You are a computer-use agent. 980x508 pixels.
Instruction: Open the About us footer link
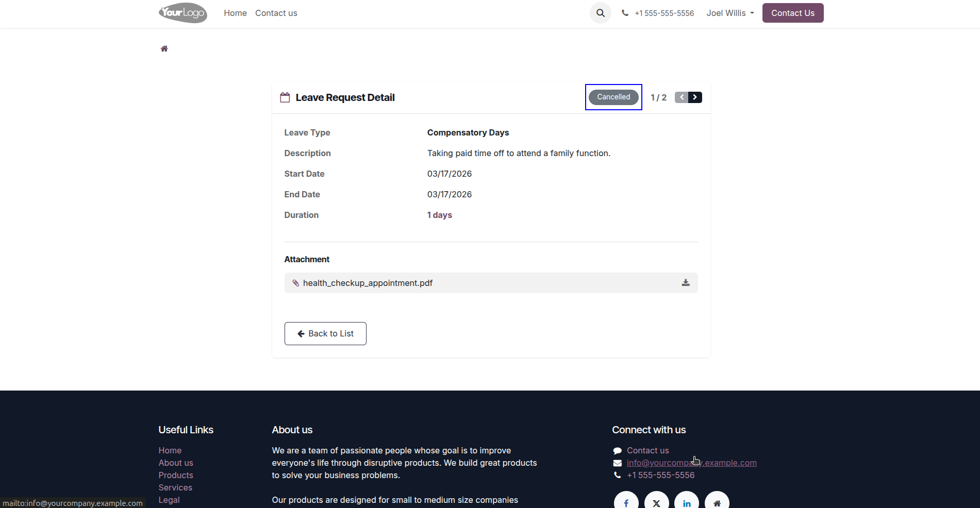[x=176, y=463]
